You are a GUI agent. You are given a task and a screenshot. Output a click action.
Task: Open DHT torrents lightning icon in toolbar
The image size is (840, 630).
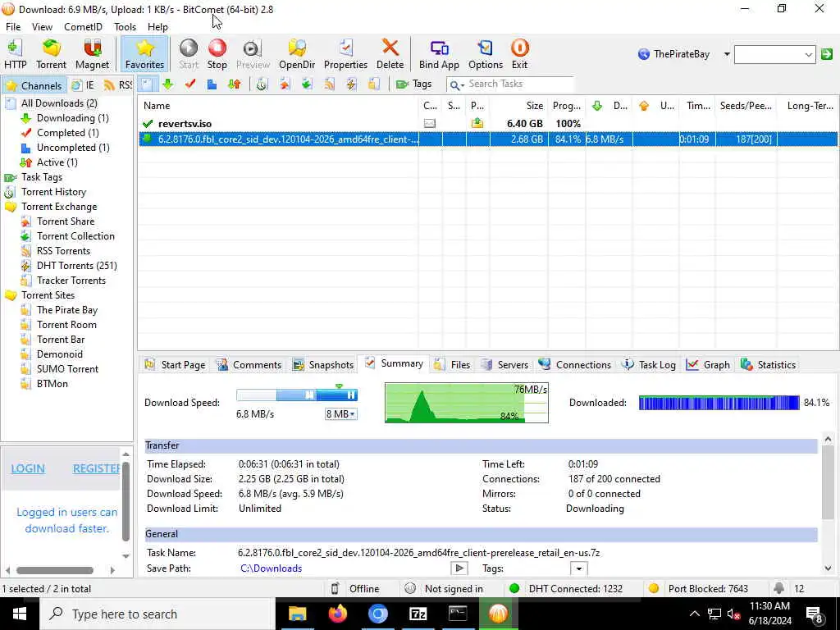click(x=351, y=84)
